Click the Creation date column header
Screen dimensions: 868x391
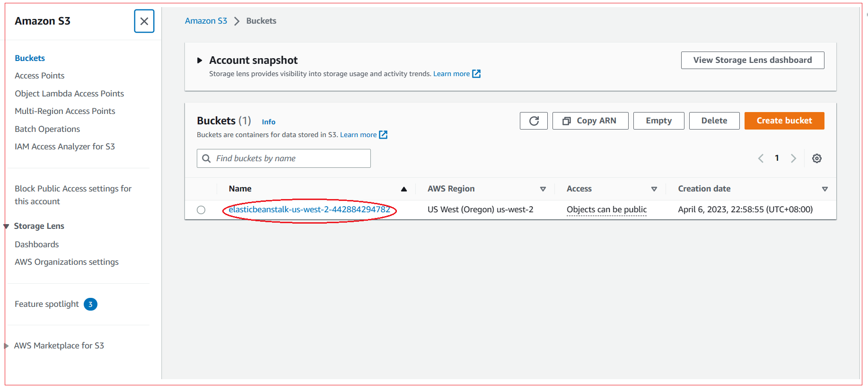pyautogui.click(x=704, y=189)
